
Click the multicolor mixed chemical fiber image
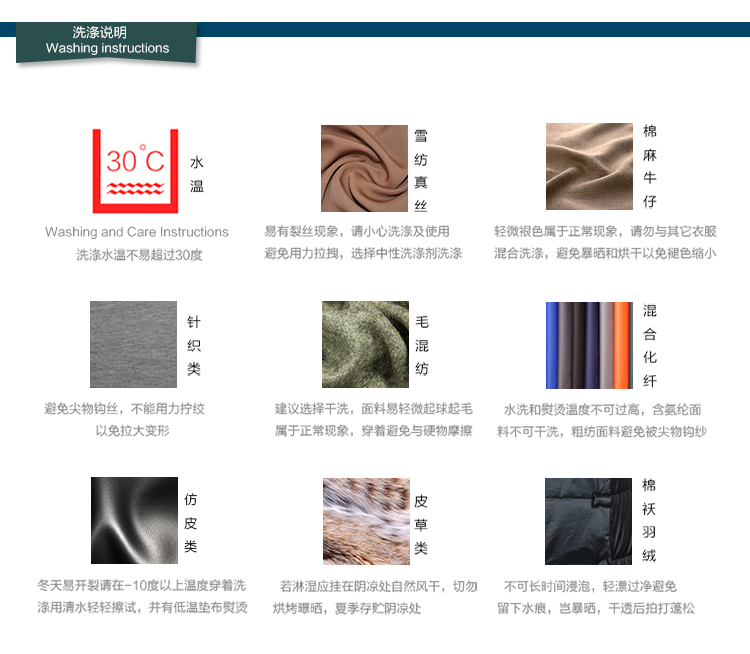(x=589, y=344)
